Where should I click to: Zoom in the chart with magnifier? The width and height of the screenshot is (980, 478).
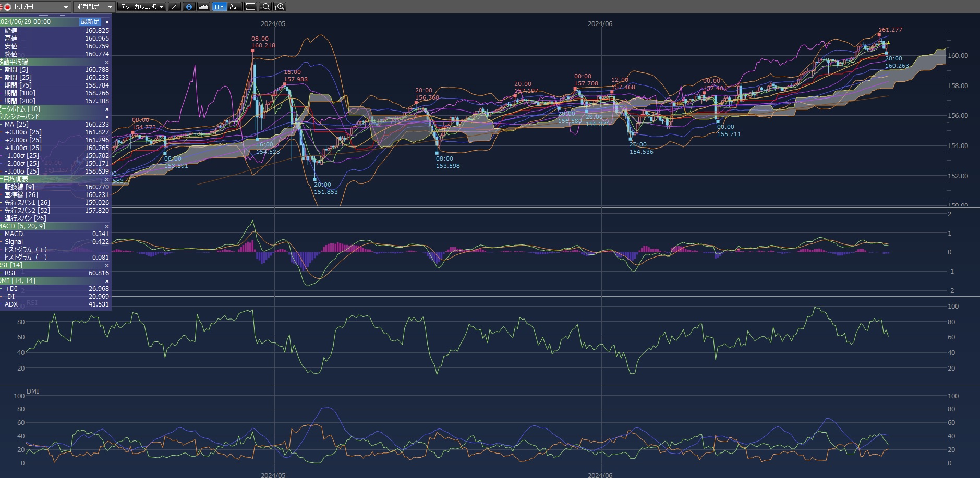coord(280,7)
